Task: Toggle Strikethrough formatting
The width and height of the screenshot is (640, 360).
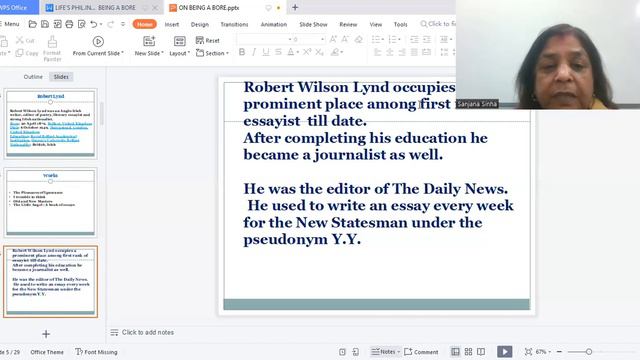Action: click(278, 52)
